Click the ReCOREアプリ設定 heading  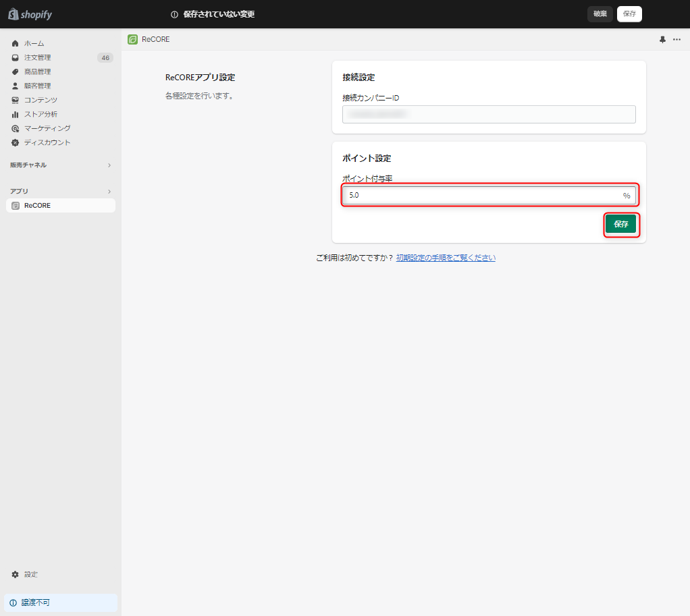(x=201, y=78)
